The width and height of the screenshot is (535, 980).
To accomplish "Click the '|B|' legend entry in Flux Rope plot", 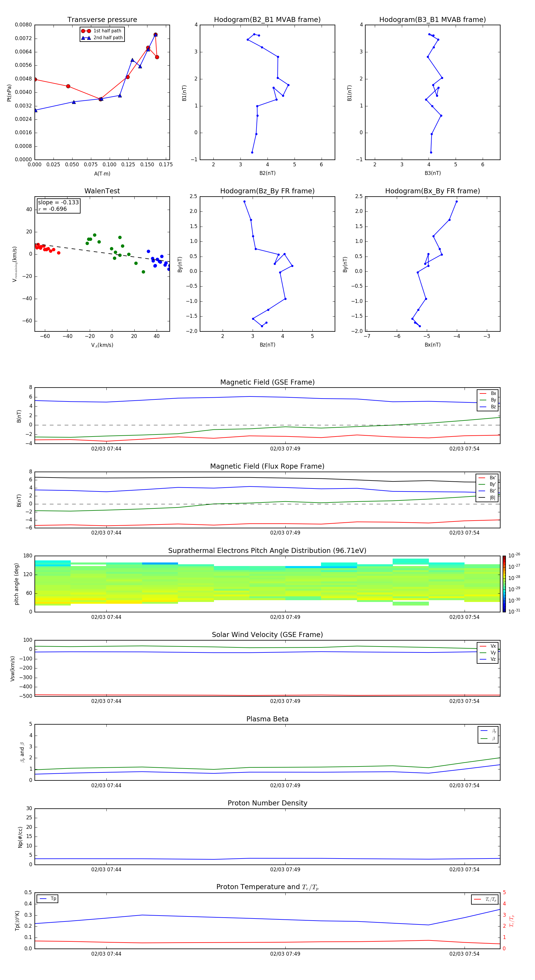I will coord(487,498).
